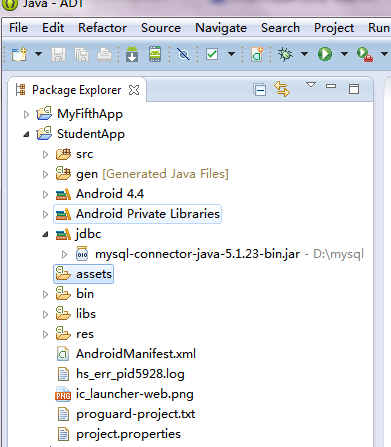Minimize the Package Explorer view
Image resolution: width=391 pixels, height=447 pixels.
pyautogui.click(x=331, y=86)
